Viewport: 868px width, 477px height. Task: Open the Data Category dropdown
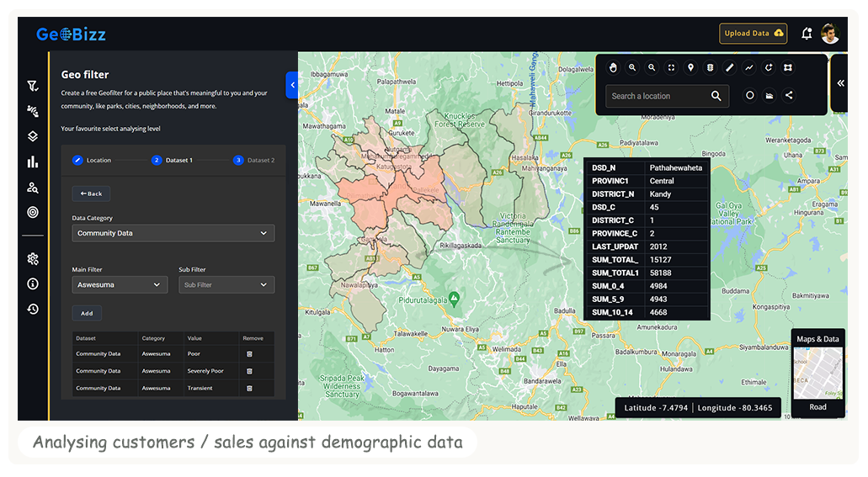point(173,233)
